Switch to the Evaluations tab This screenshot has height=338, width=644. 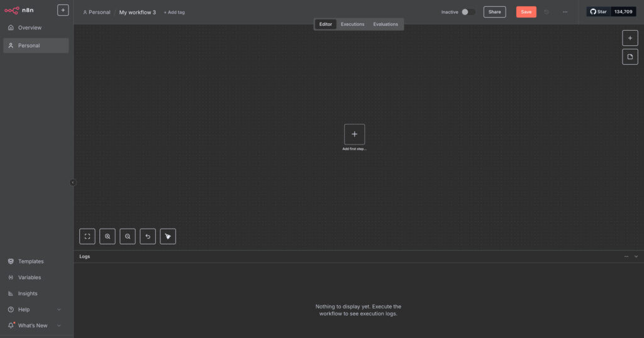pyautogui.click(x=386, y=25)
